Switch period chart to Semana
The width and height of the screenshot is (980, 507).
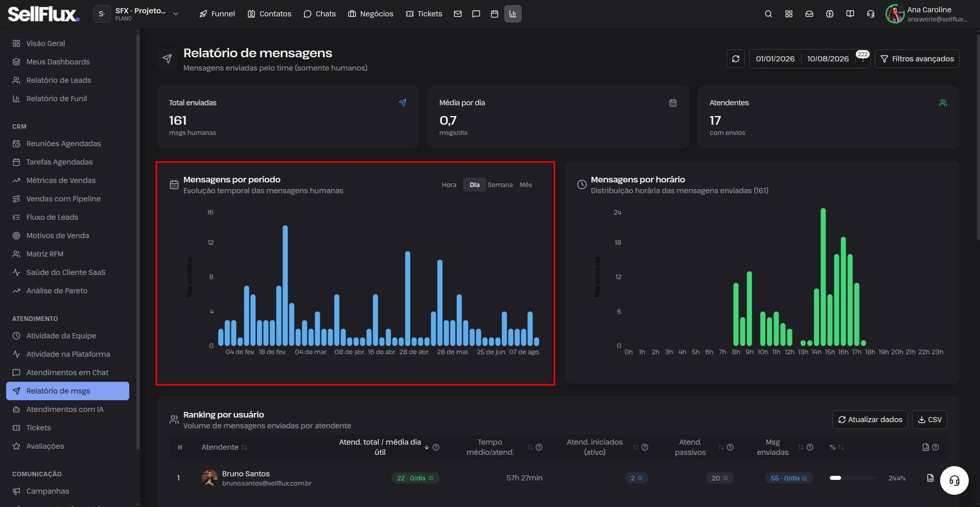tap(500, 185)
